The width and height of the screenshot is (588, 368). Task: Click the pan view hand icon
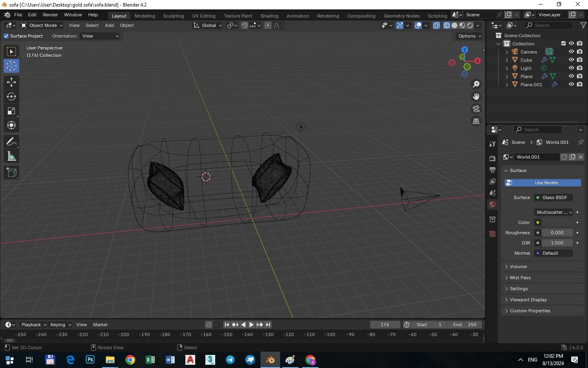tap(476, 96)
